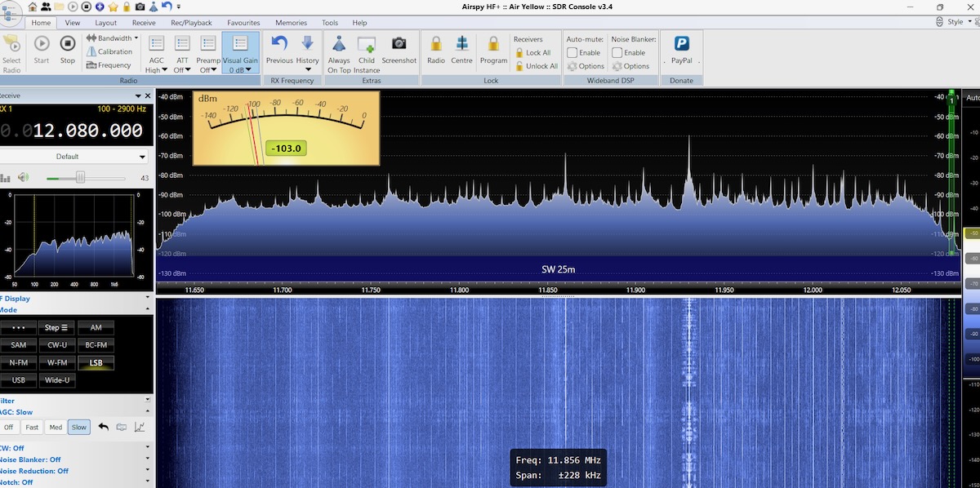Take a Screenshot using the camera icon

coord(399,45)
